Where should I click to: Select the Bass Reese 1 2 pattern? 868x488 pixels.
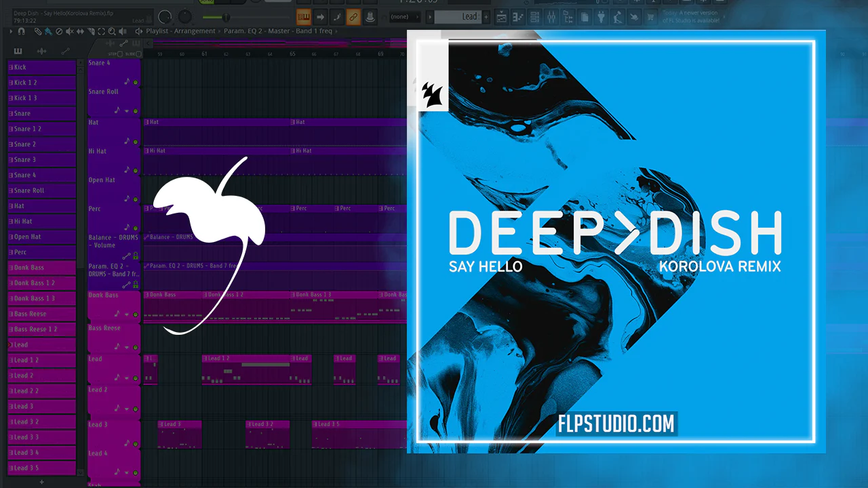(x=41, y=329)
